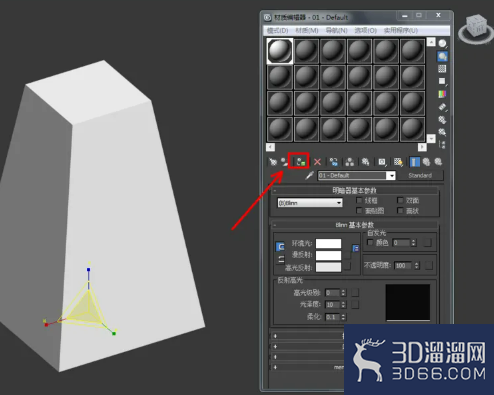
Task: Toggle ambient-diffuse color lock icon
Action: point(280,247)
